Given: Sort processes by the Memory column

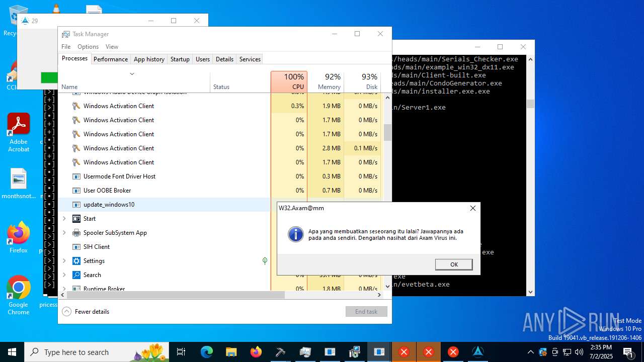Looking at the screenshot, I should coord(326,81).
